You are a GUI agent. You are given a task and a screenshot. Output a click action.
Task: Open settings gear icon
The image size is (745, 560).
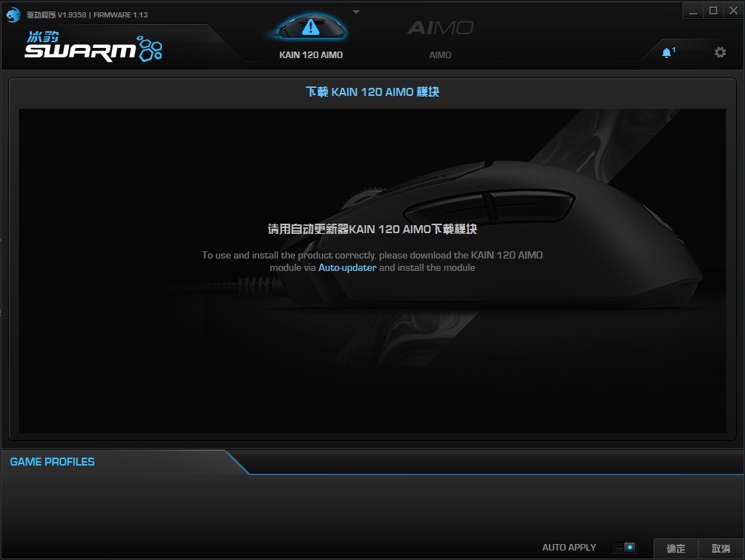pos(720,52)
